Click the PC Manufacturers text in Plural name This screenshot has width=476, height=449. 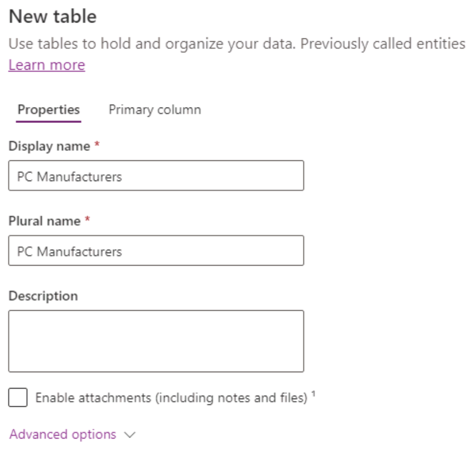tap(69, 252)
